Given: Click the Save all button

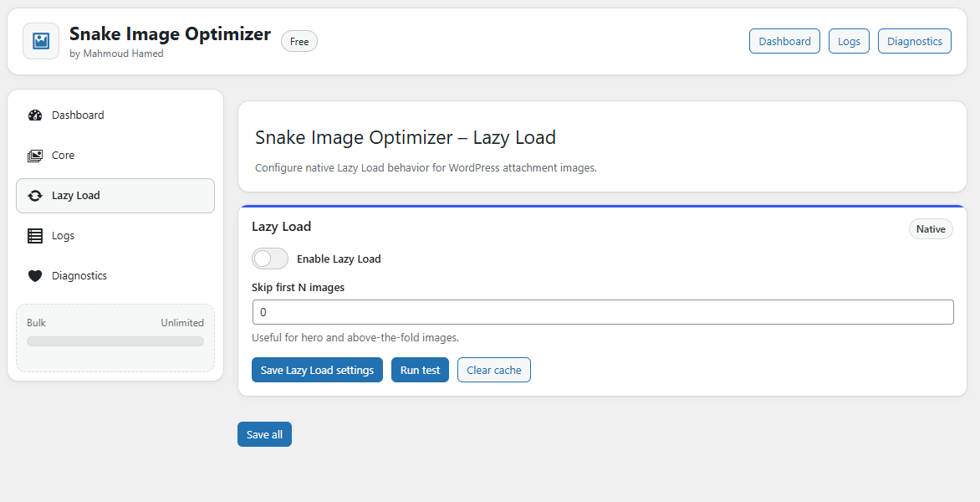Looking at the screenshot, I should tap(264, 434).
